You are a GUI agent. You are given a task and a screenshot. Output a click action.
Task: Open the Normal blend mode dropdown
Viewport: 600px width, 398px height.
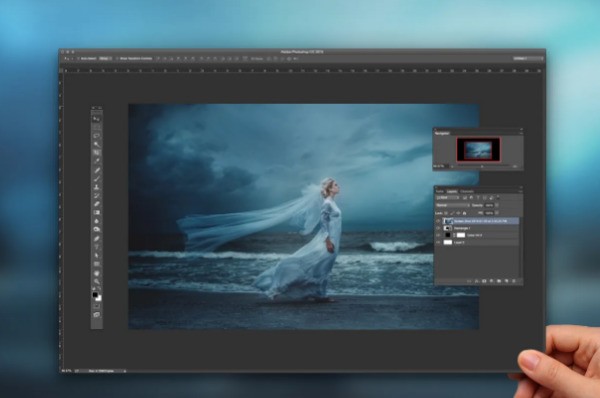pos(453,205)
